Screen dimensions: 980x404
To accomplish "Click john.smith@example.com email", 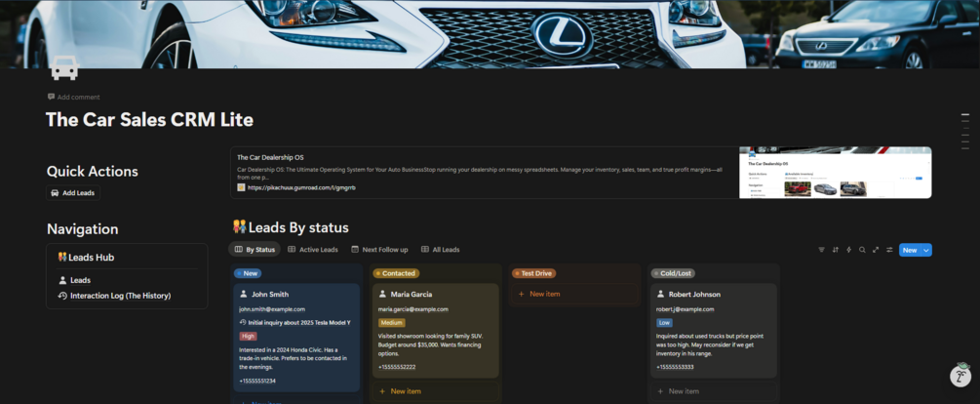I will tap(272, 309).
